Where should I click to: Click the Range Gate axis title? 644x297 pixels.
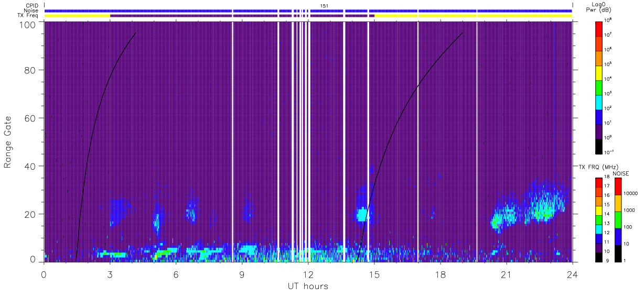click(x=7, y=142)
